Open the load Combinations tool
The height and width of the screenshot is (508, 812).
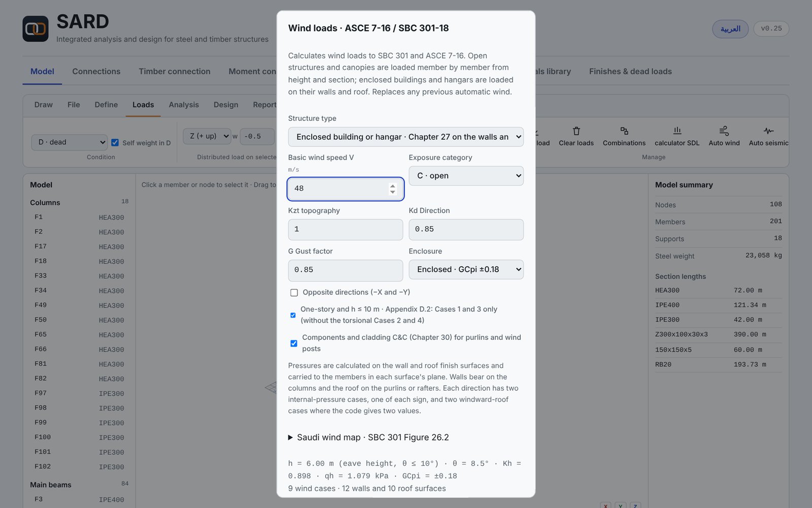(x=624, y=136)
